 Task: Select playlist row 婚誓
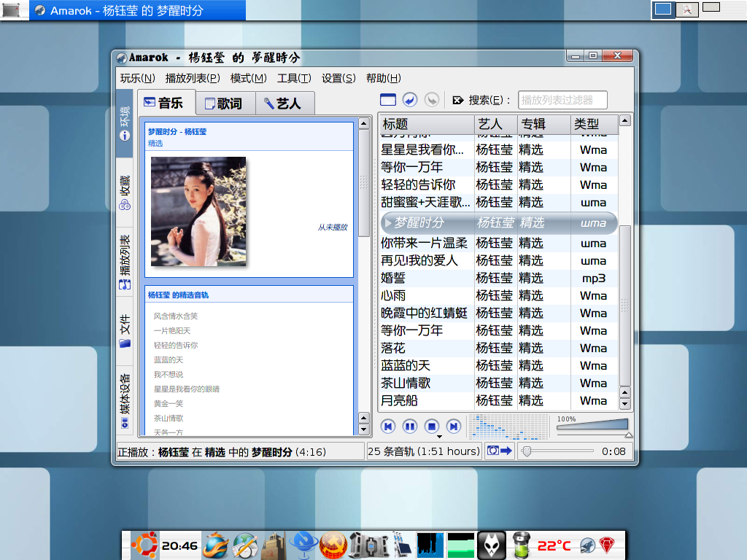pos(499,278)
